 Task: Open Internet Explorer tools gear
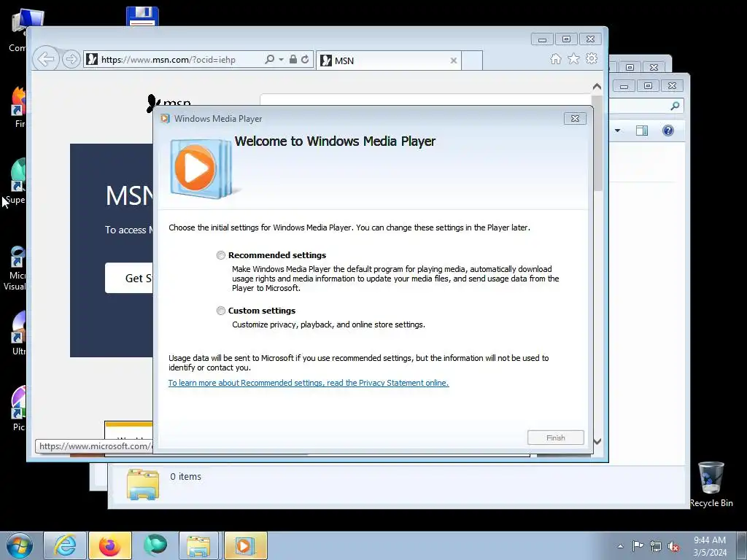tap(592, 58)
